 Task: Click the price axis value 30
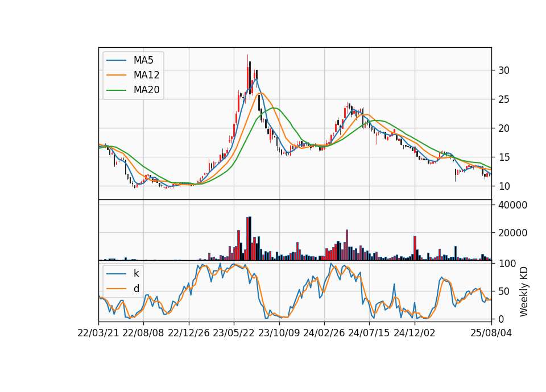504,70
